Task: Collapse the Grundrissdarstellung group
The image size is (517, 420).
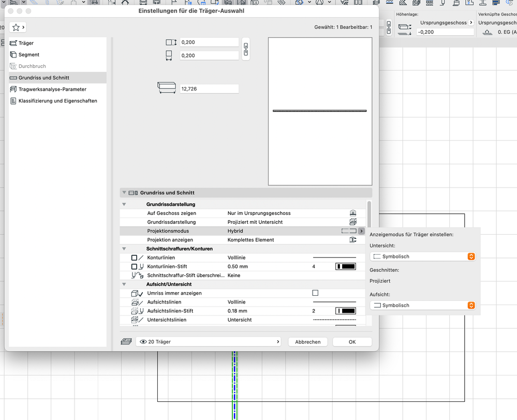Action: tap(124, 204)
